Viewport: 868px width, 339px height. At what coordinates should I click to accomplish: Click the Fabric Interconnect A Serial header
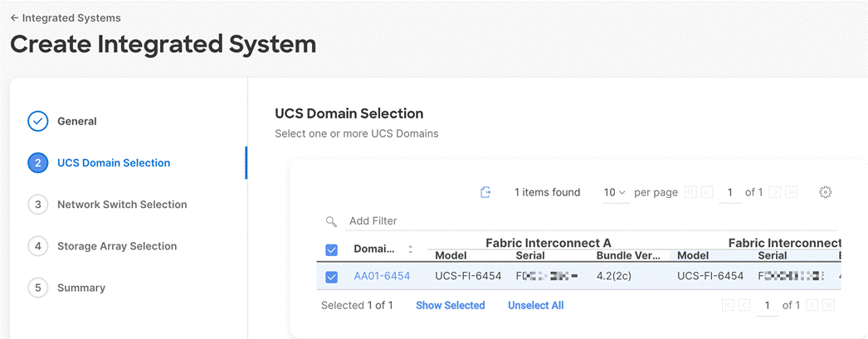(530, 255)
